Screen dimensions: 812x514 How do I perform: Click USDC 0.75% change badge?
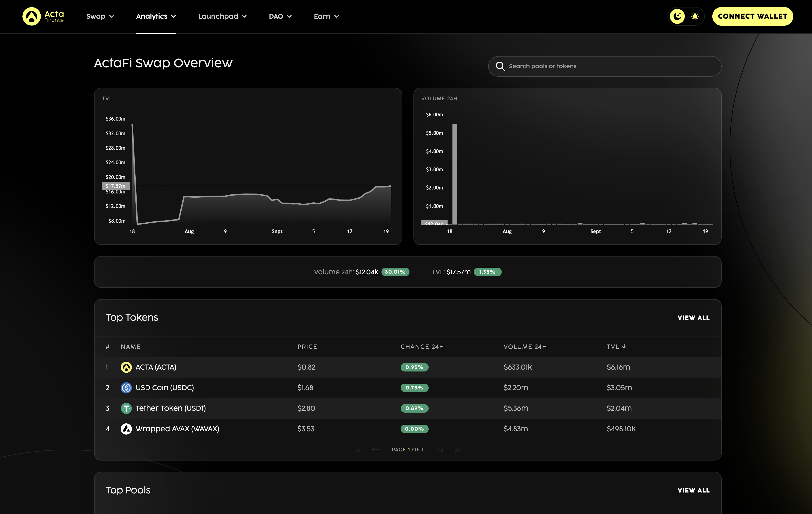414,388
